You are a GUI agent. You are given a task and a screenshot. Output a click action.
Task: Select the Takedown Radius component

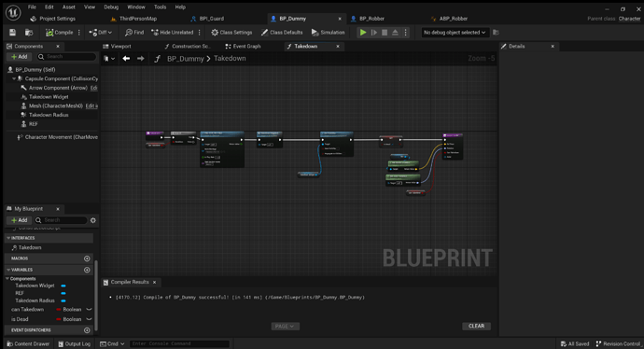click(49, 115)
